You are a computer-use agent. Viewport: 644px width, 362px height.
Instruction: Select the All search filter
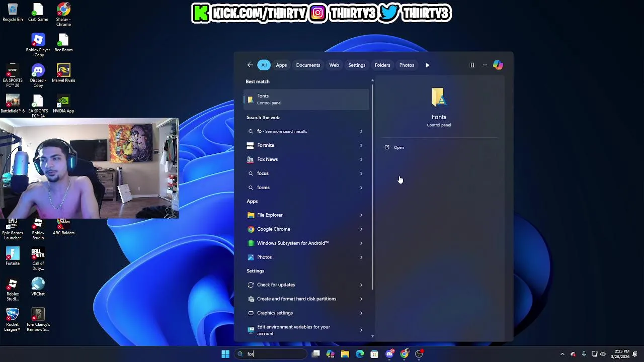tap(264, 65)
